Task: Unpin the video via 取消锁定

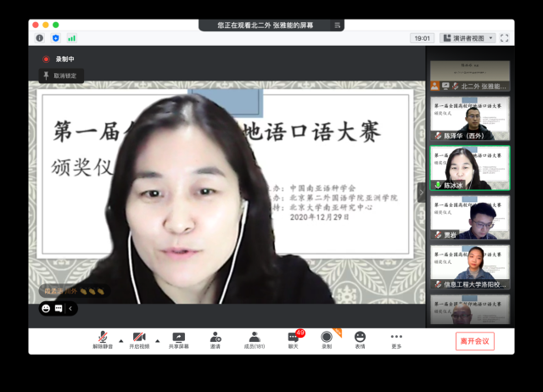Action: click(59, 76)
